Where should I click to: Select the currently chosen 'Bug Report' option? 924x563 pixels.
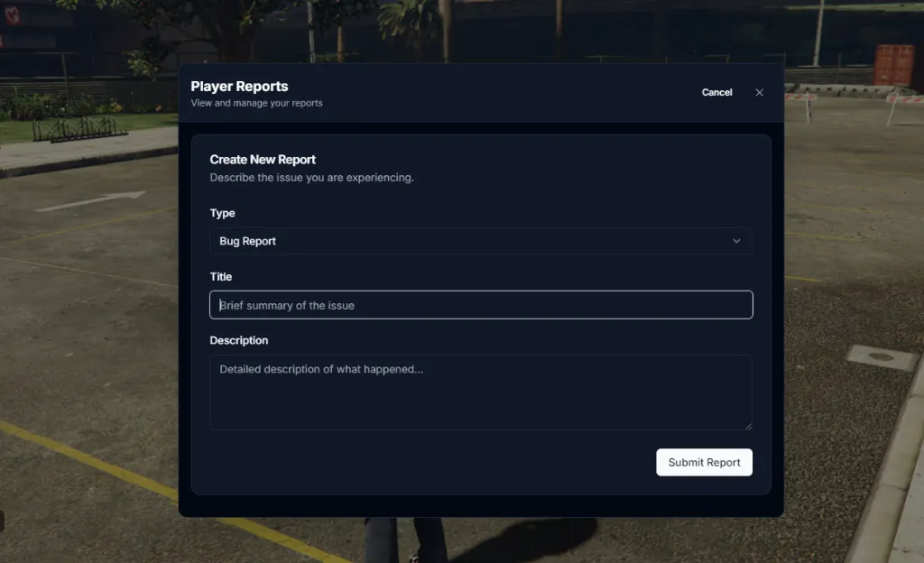point(247,241)
